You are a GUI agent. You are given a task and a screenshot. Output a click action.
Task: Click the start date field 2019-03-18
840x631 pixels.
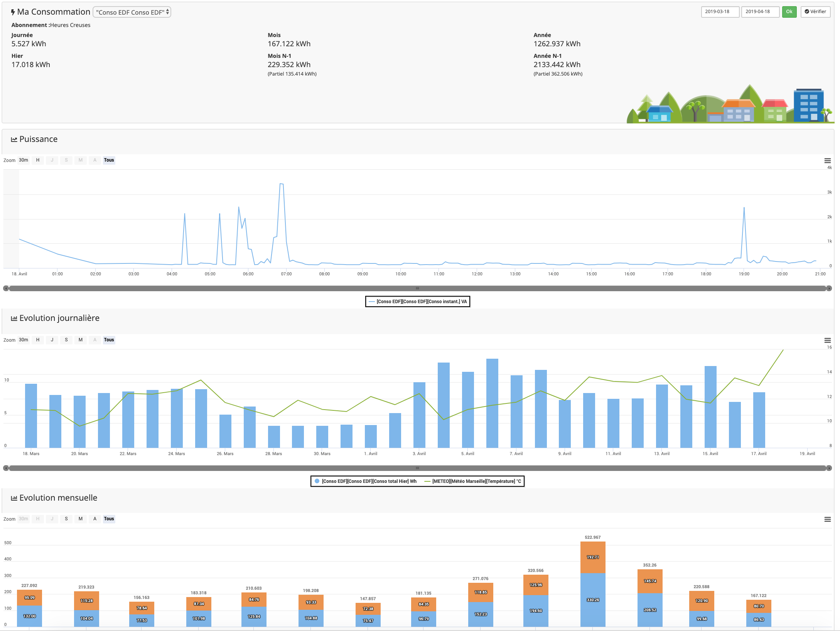coord(720,12)
